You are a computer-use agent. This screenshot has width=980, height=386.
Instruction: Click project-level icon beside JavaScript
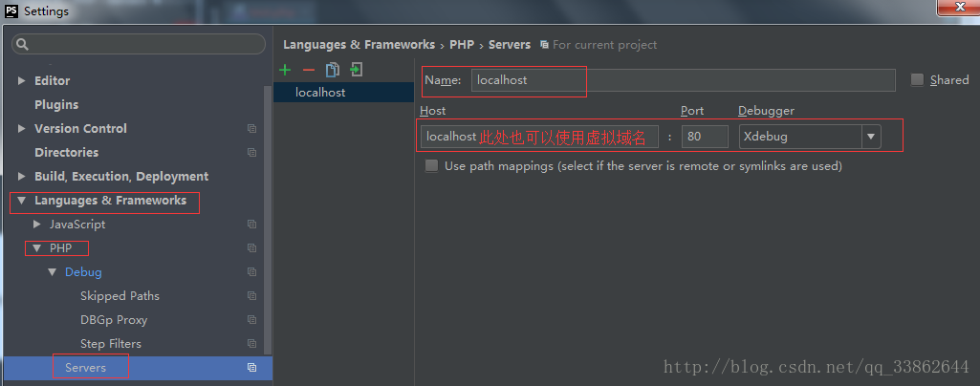[x=251, y=225]
